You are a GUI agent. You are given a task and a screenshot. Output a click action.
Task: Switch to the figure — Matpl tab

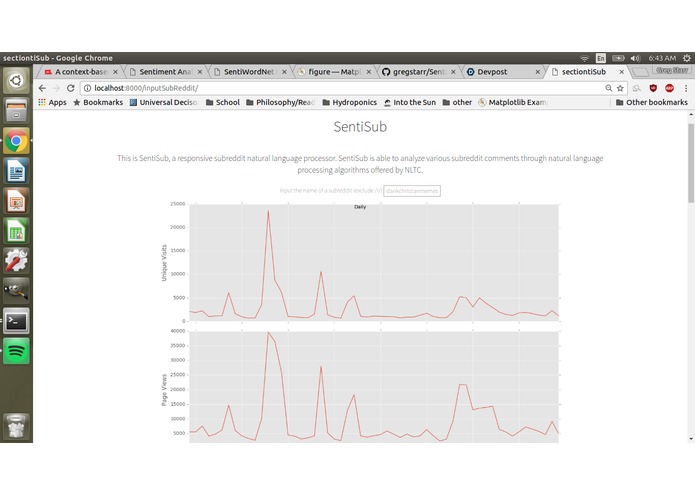click(334, 72)
